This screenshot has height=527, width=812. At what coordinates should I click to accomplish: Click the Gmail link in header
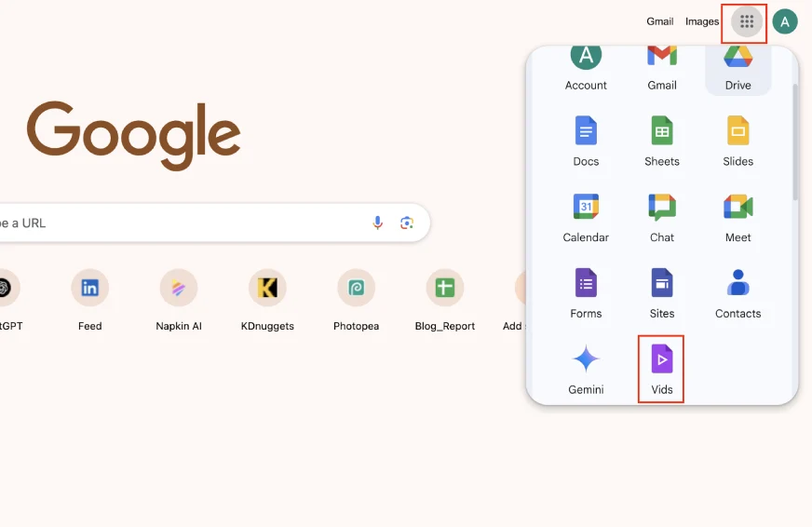[659, 21]
